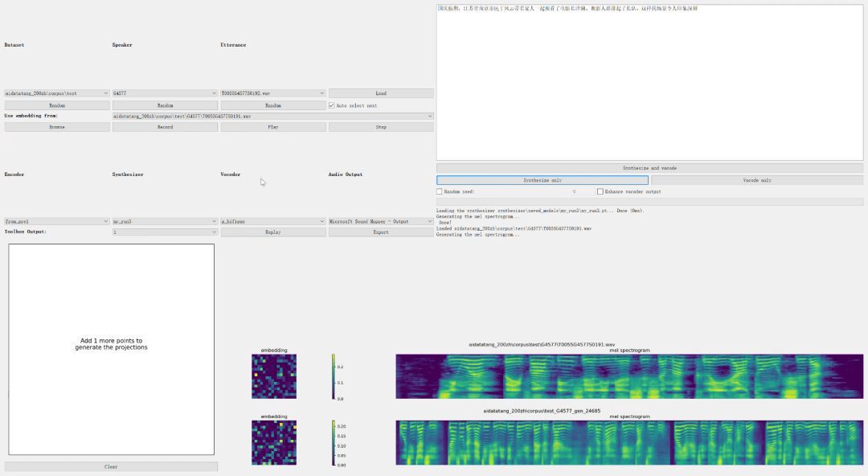
Task: Click the "Audio Output" heading label
Action: point(346,174)
